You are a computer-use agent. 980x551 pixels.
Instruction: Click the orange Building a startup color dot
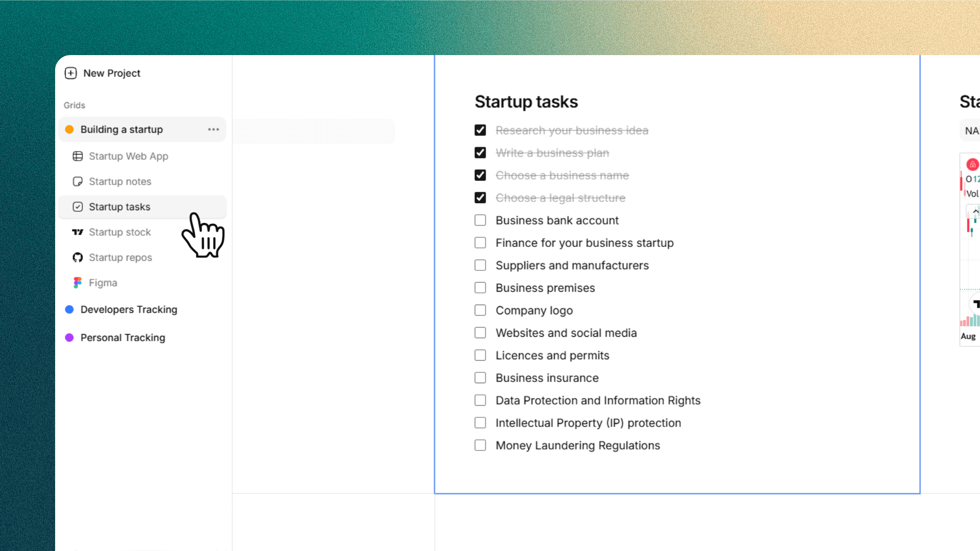pyautogui.click(x=69, y=130)
